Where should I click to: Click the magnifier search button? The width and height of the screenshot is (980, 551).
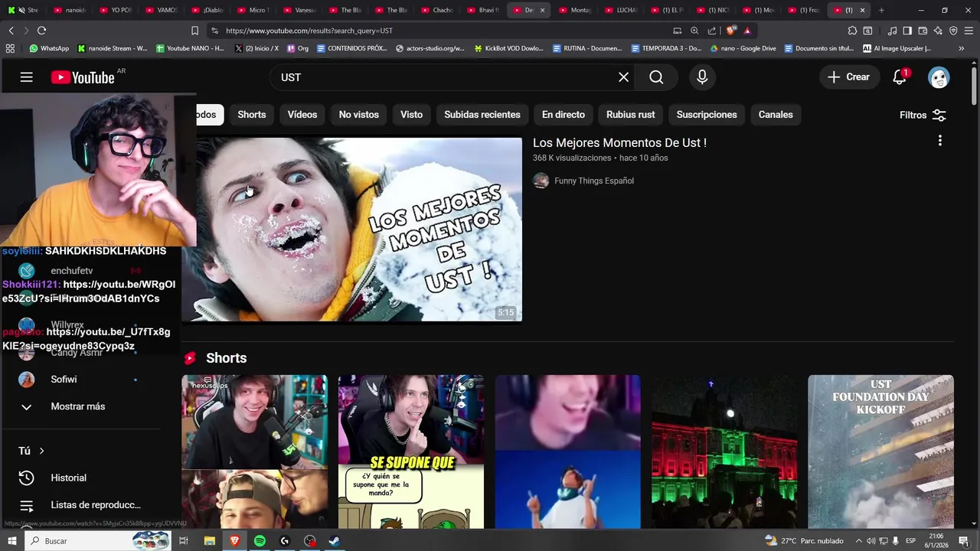(x=656, y=77)
